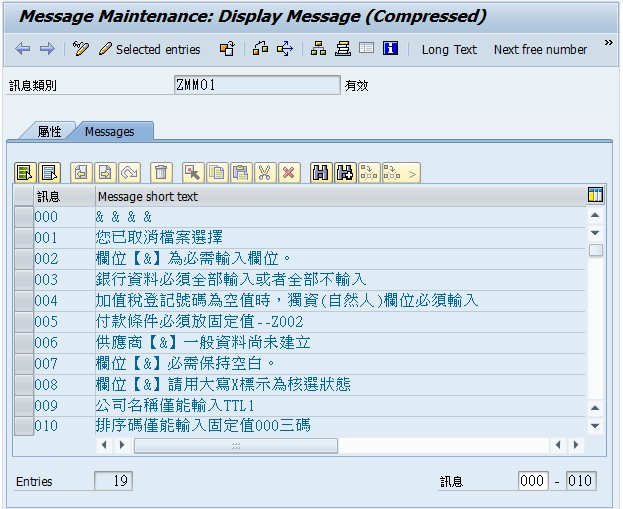Select row marker for message 010

(x=23, y=426)
